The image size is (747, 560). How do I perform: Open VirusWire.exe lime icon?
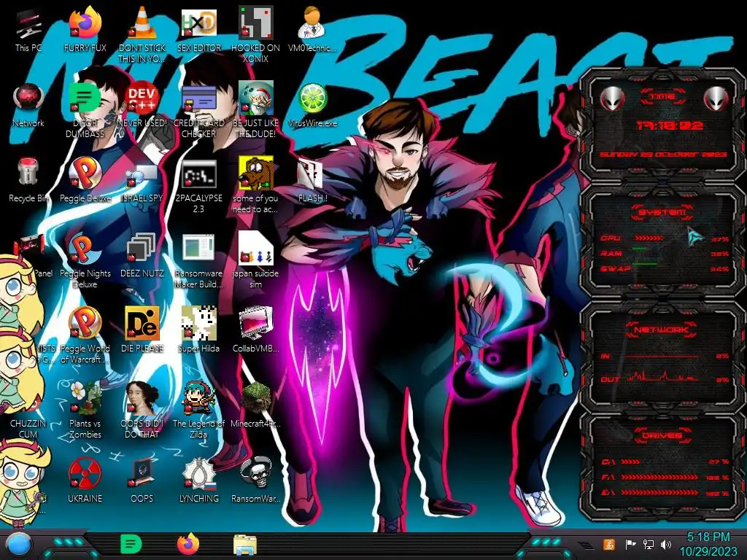pos(312,106)
